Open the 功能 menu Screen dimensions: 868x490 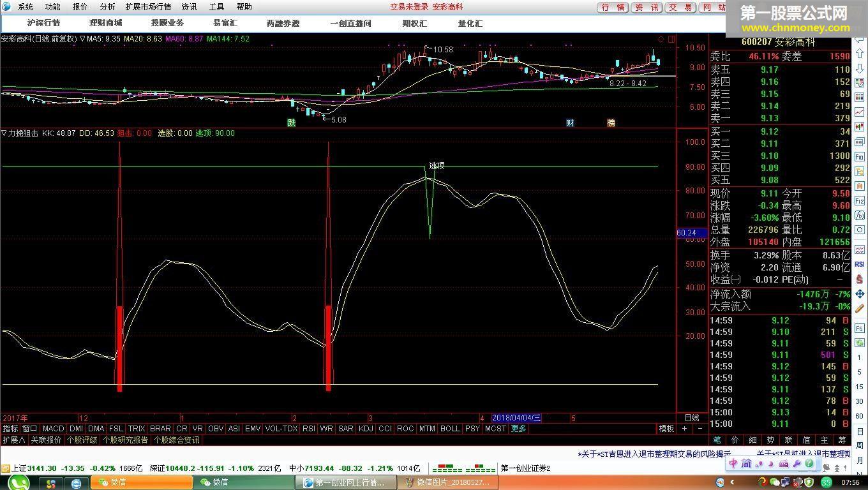point(52,7)
